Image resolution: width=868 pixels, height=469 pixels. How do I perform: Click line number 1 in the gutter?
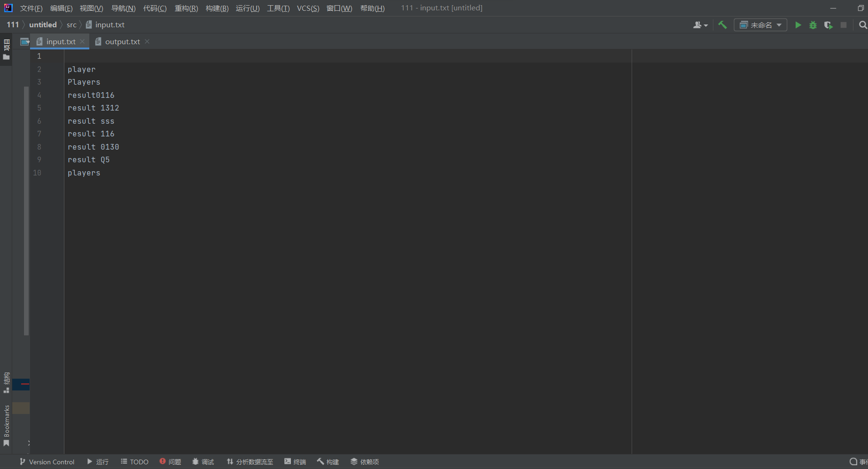(39, 56)
